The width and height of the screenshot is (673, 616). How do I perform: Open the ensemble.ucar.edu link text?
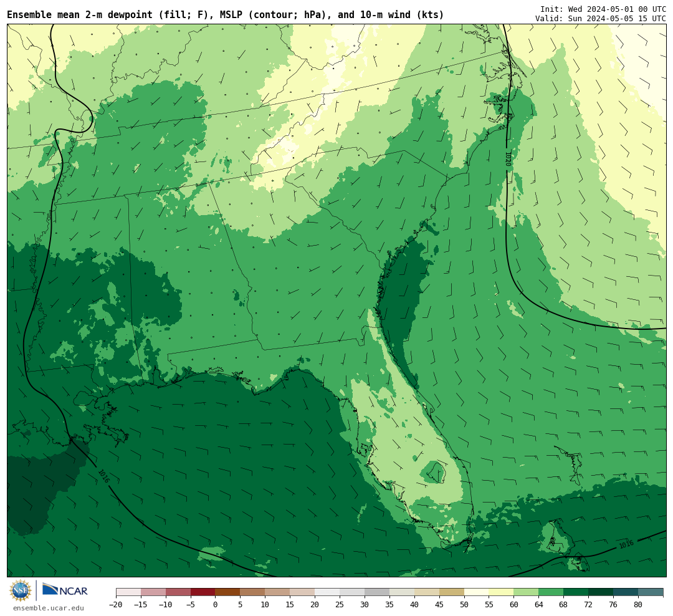pyautogui.click(x=49, y=608)
